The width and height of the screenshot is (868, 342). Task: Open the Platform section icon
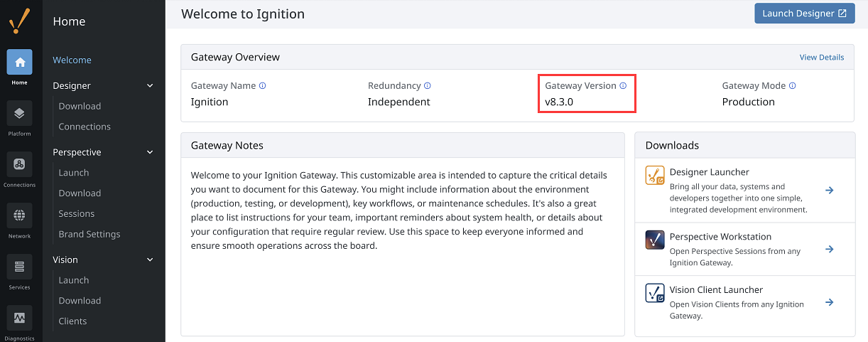[19, 113]
